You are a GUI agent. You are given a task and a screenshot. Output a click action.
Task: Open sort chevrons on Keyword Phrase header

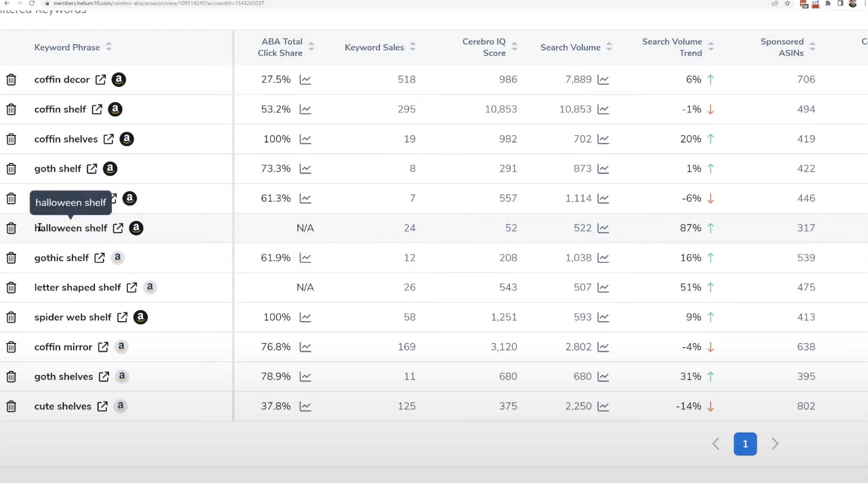coord(108,47)
